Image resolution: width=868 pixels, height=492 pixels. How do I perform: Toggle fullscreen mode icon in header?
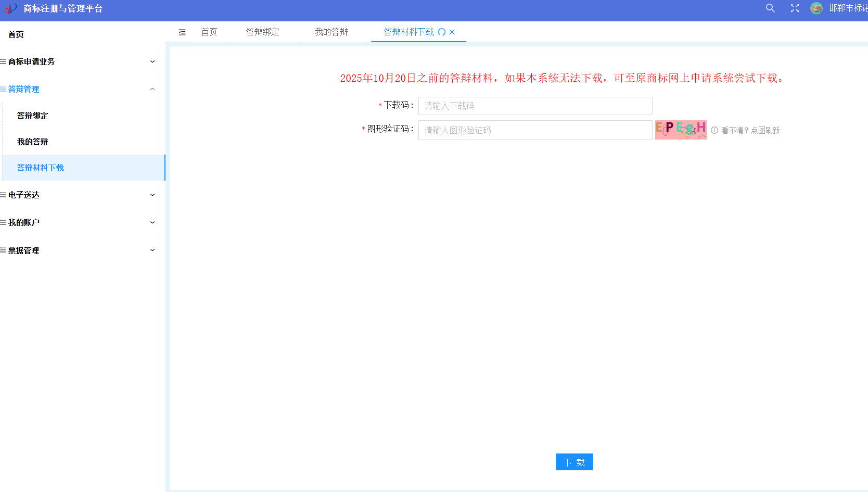tap(795, 8)
